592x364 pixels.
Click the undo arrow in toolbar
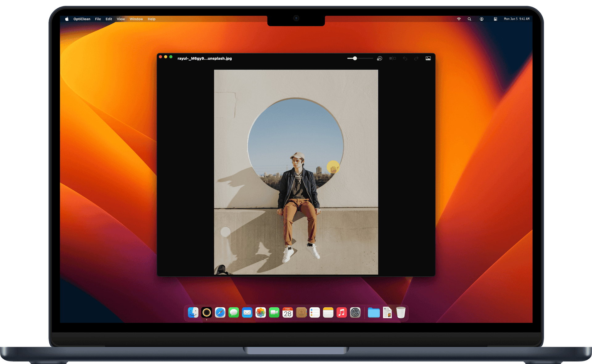coord(405,59)
